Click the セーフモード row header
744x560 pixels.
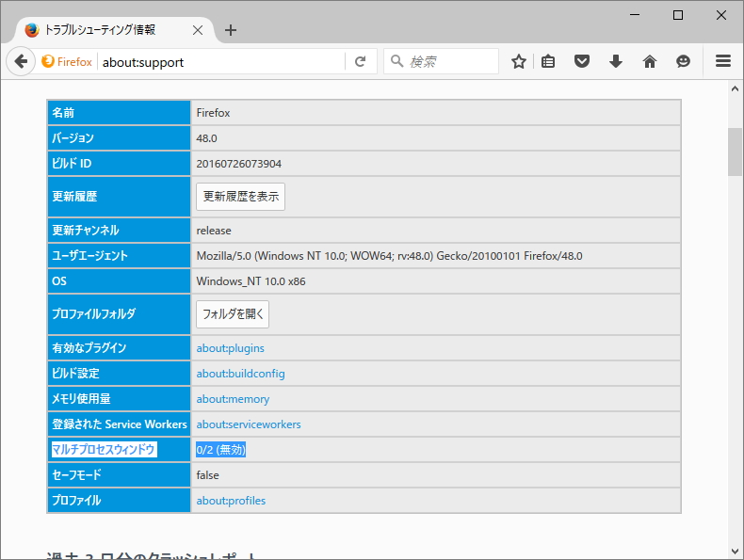[119, 475]
